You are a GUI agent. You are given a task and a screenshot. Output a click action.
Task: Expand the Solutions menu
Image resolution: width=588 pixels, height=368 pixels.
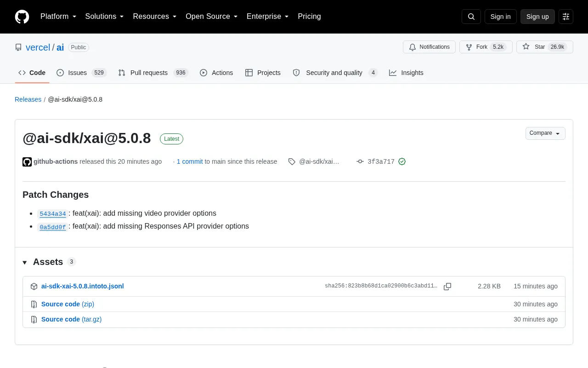pos(105,17)
